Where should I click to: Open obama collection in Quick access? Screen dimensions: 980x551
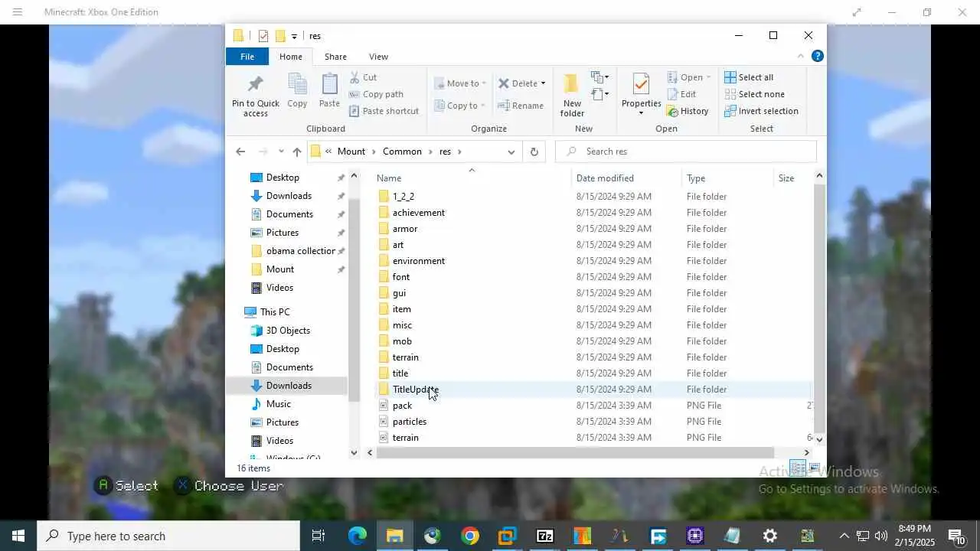point(301,251)
